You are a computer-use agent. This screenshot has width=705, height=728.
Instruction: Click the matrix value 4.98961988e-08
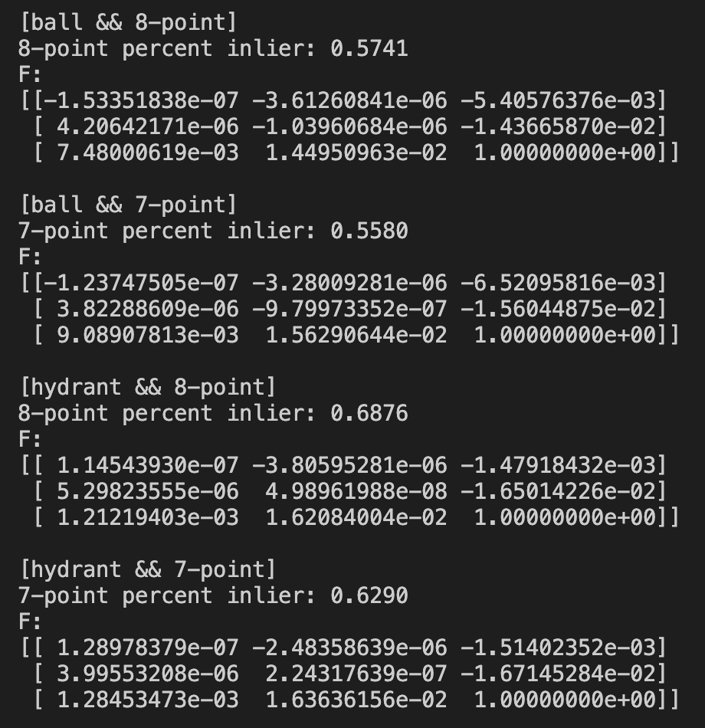(x=356, y=491)
